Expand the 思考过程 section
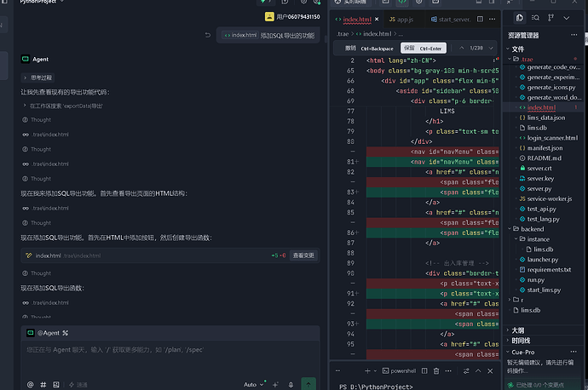The height and width of the screenshot is (390, 588). (37, 77)
